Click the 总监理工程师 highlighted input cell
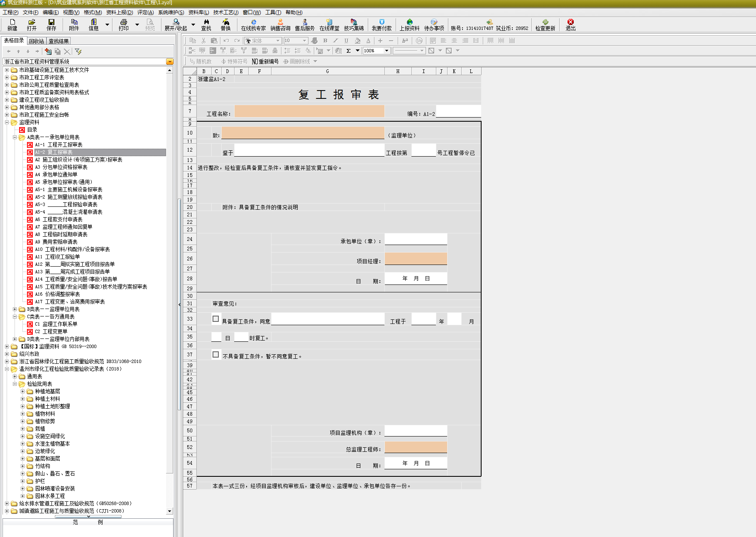This screenshot has width=756, height=537. click(x=416, y=447)
